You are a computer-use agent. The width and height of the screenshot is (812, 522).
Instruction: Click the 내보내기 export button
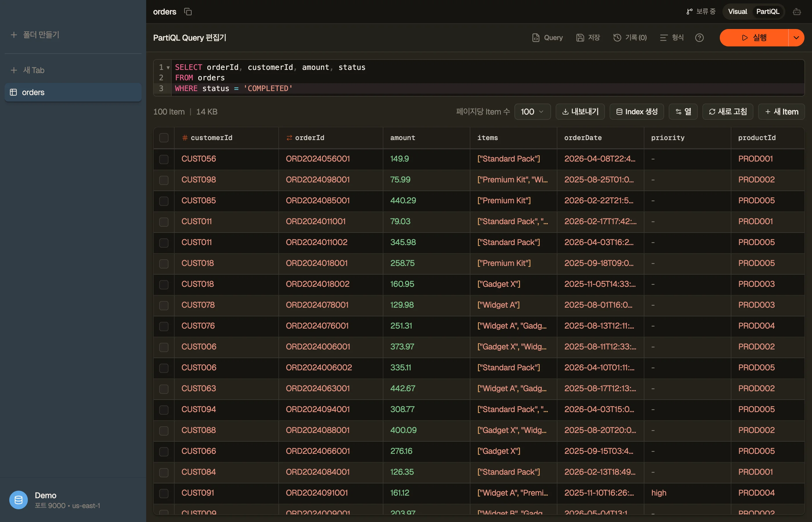(580, 112)
